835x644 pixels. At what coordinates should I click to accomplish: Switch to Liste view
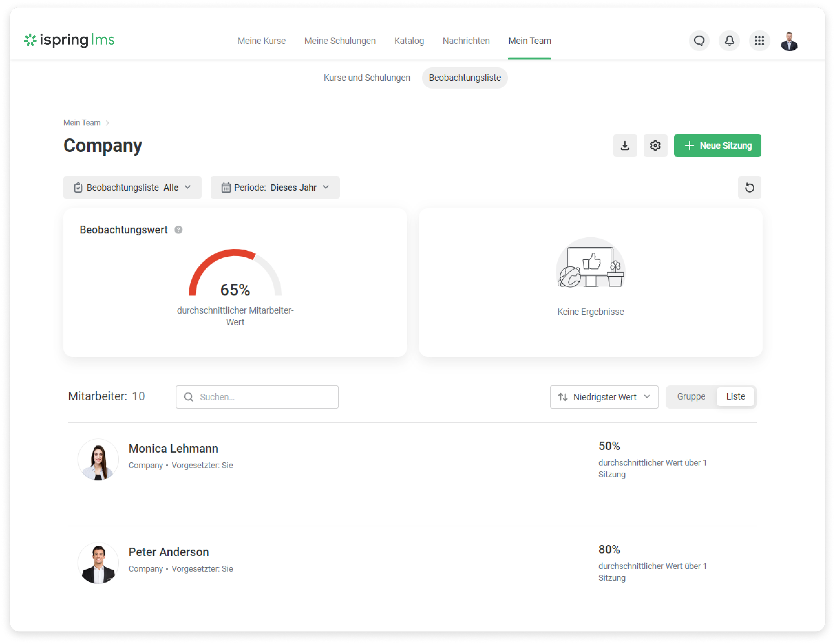(735, 397)
